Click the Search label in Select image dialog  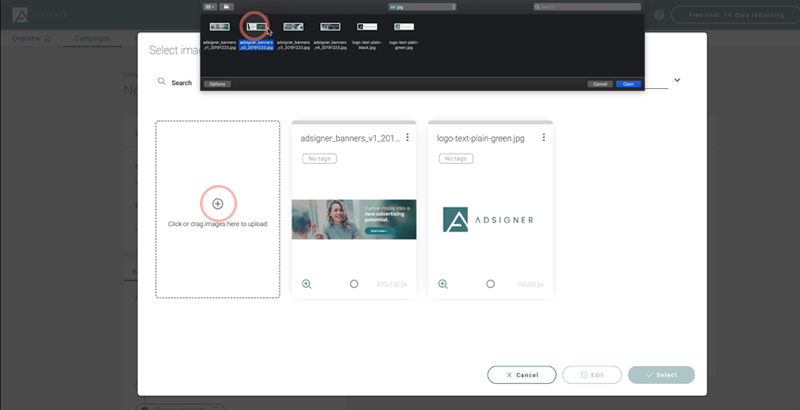click(x=182, y=83)
